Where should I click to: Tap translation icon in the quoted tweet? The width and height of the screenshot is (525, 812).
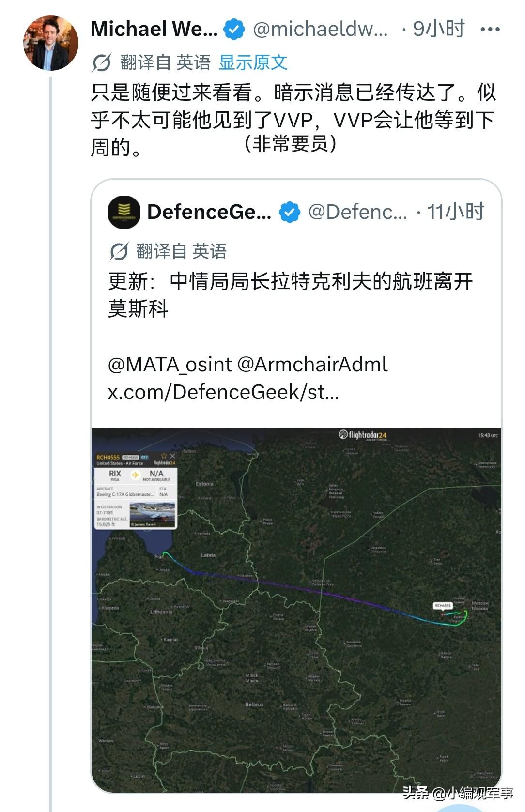point(119,251)
